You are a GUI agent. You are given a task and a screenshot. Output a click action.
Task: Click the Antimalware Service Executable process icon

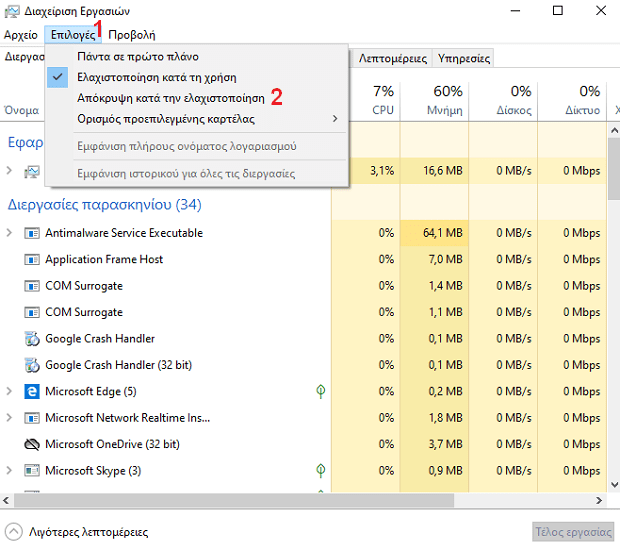click(x=32, y=233)
